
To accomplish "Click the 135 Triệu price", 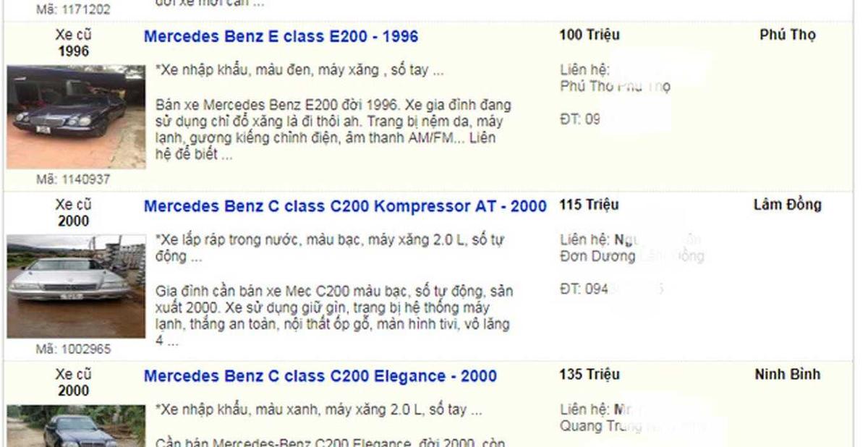I will [589, 375].
